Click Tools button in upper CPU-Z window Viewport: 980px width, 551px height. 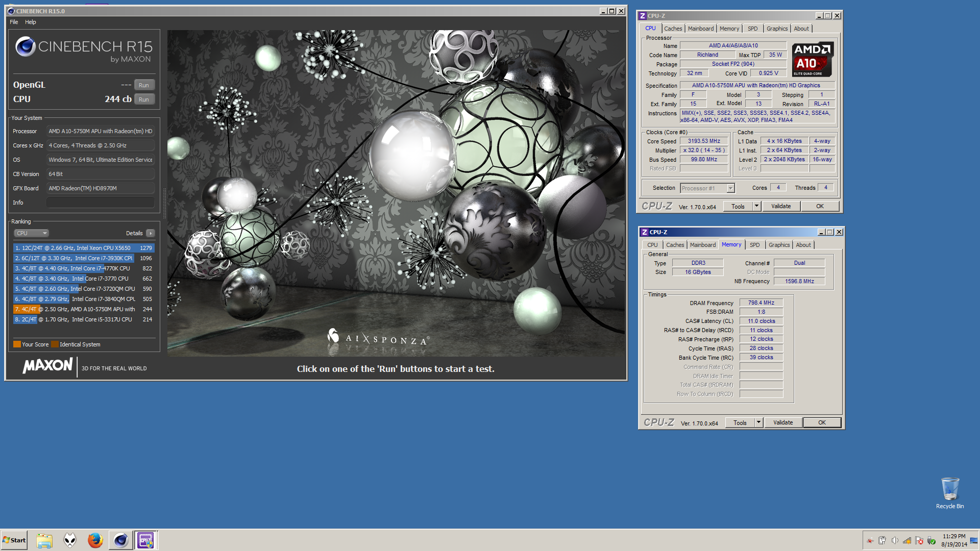point(738,206)
